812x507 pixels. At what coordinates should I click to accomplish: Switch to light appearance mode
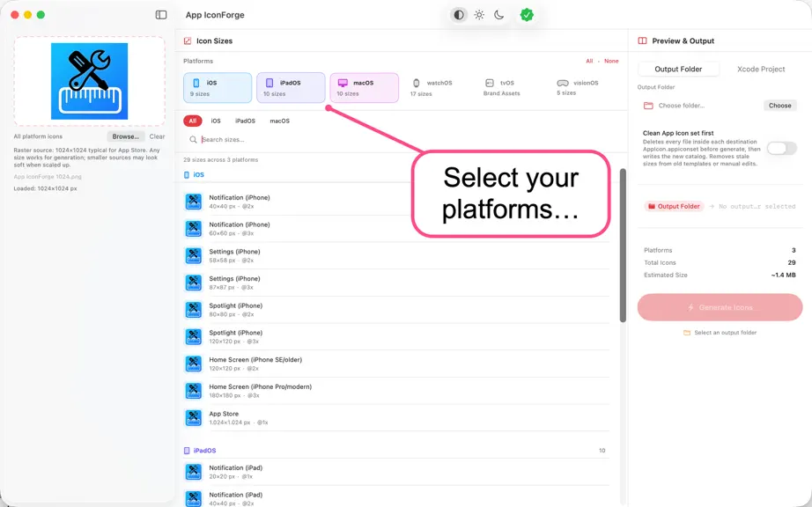click(479, 15)
